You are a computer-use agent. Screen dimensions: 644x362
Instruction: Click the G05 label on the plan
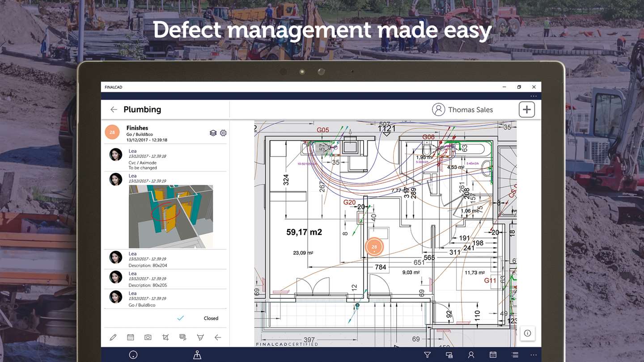click(x=323, y=130)
